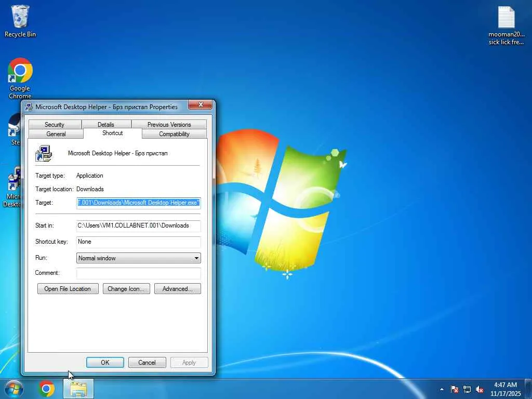Select the Google Chrome desktop shortcut
532x399 pixels.
20,78
